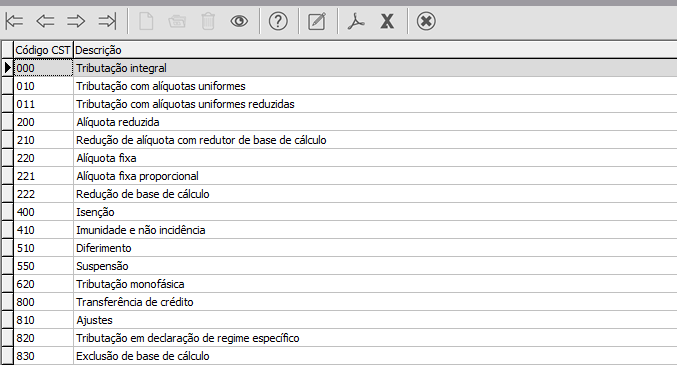Screen dimensions: 677x365
Task: Select code cell 010
Action: (43, 86)
